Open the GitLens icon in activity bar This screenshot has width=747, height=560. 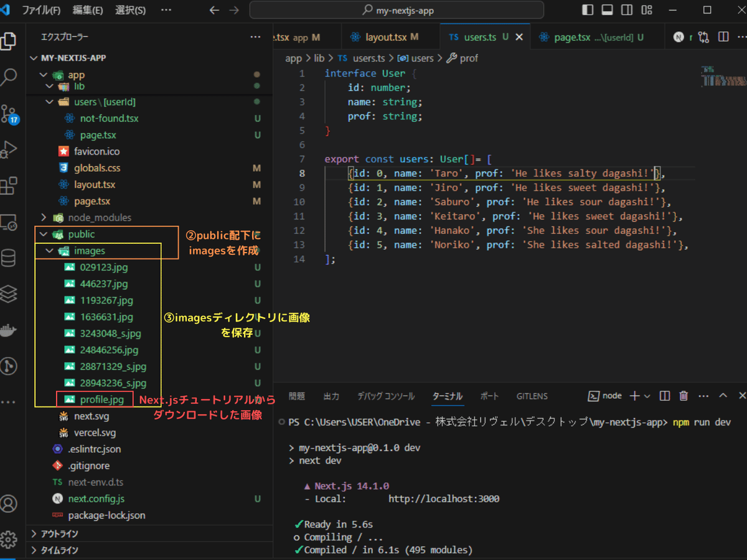point(9,366)
